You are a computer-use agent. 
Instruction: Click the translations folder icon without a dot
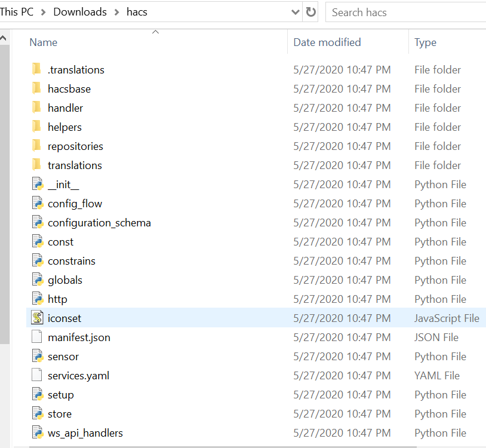click(36, 165)
